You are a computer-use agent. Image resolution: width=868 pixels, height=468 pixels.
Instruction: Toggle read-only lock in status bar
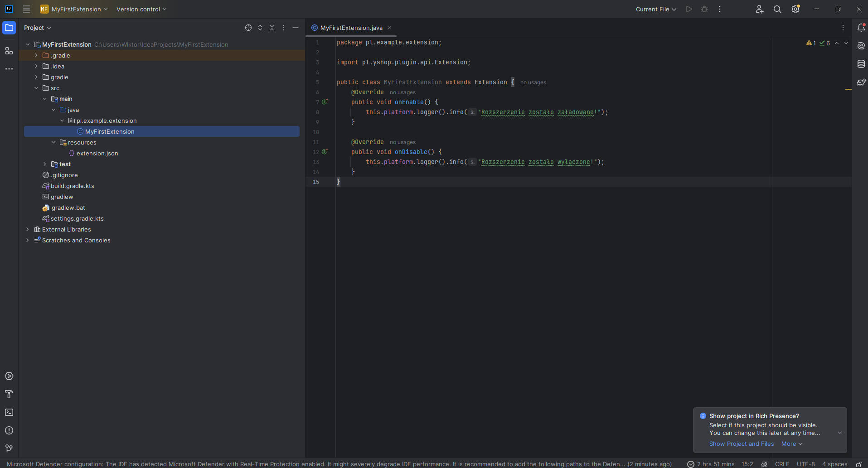click(x=859, y=464)
